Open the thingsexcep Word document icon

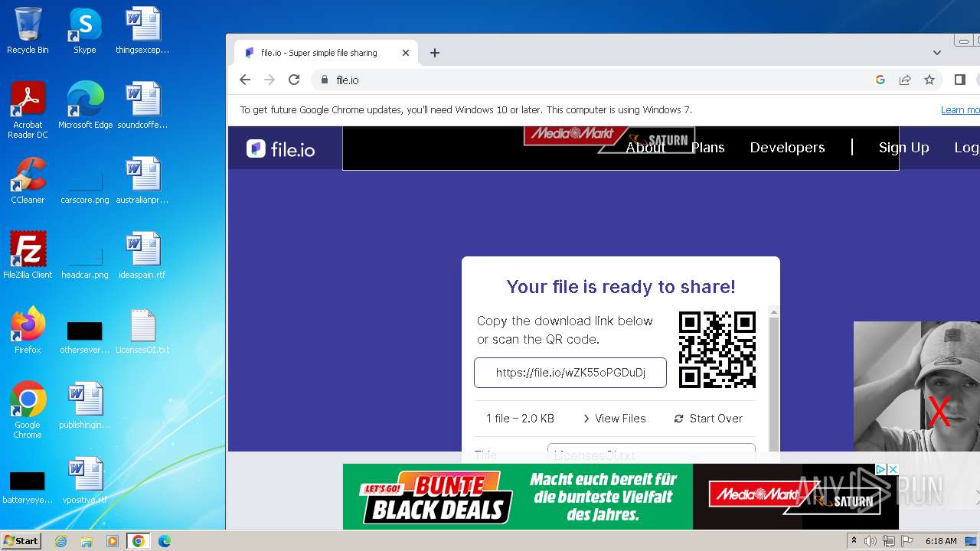click(x=142, y=31)
